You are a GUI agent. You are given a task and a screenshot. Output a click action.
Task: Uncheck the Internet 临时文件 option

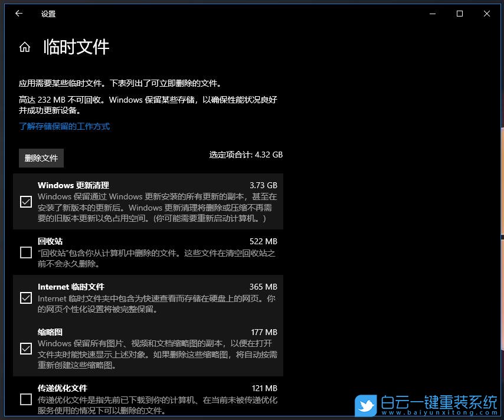pyautogui.click(x=26, y=298)
